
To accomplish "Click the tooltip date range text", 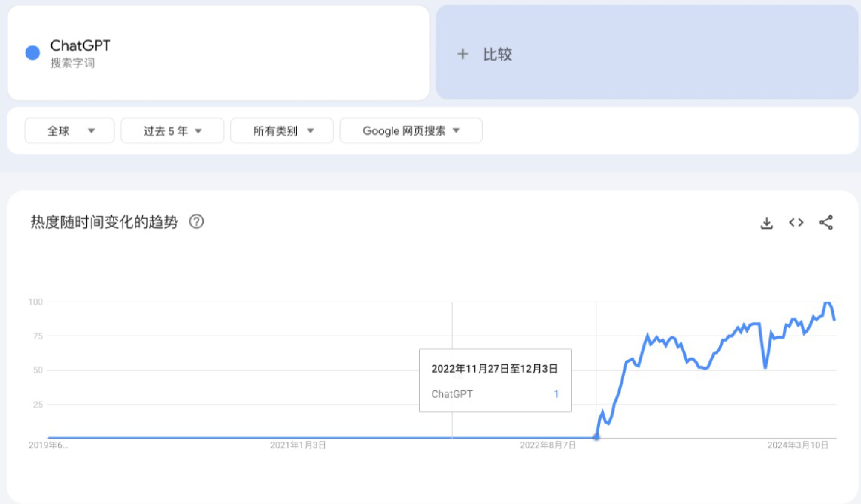I will [x=495, y=369].
